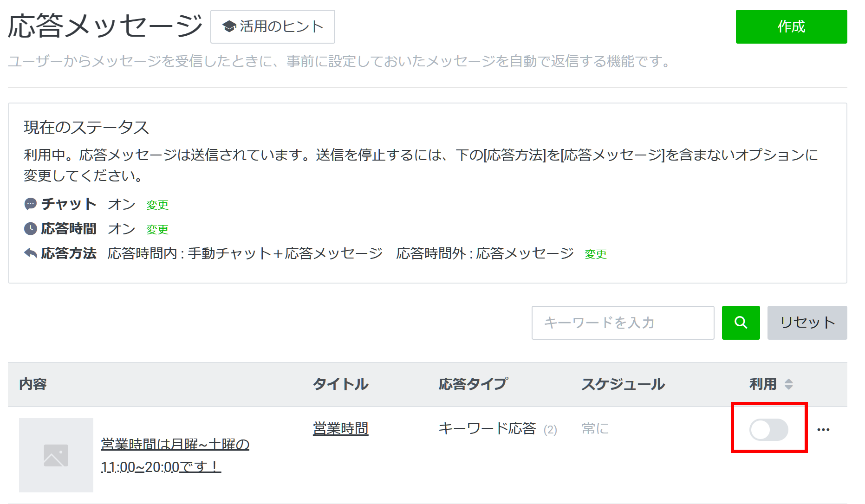The width and height of the screenshot is (865, 504).
Task: Sort the list by 利用 column arrows
Action: (x=788, y=384)
